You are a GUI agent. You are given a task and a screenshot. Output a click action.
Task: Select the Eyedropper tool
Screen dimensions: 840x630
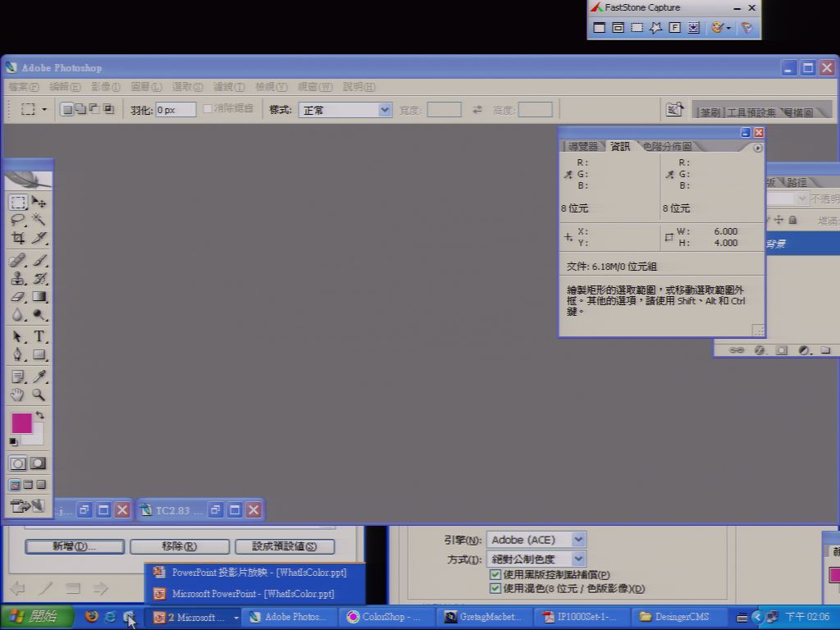coord(39,376)
